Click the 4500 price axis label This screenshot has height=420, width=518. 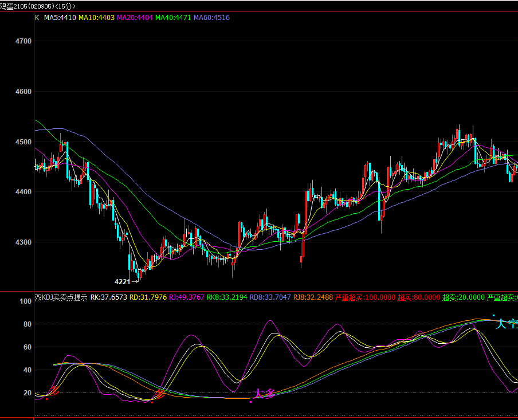pyautogui.click(x=23, y=142)
